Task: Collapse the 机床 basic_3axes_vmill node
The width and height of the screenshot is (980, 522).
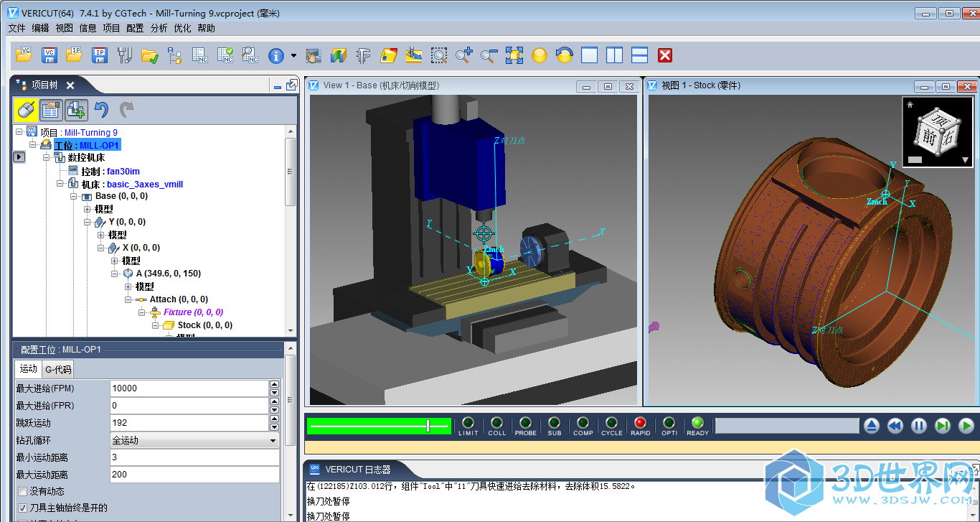Action: pyautogui.click(x=60, y=184)
